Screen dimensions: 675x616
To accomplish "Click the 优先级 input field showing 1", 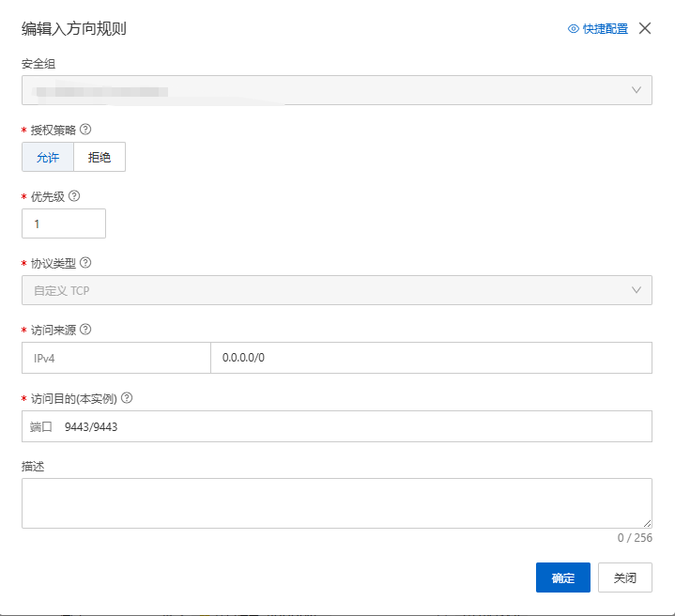I will 64,223.
